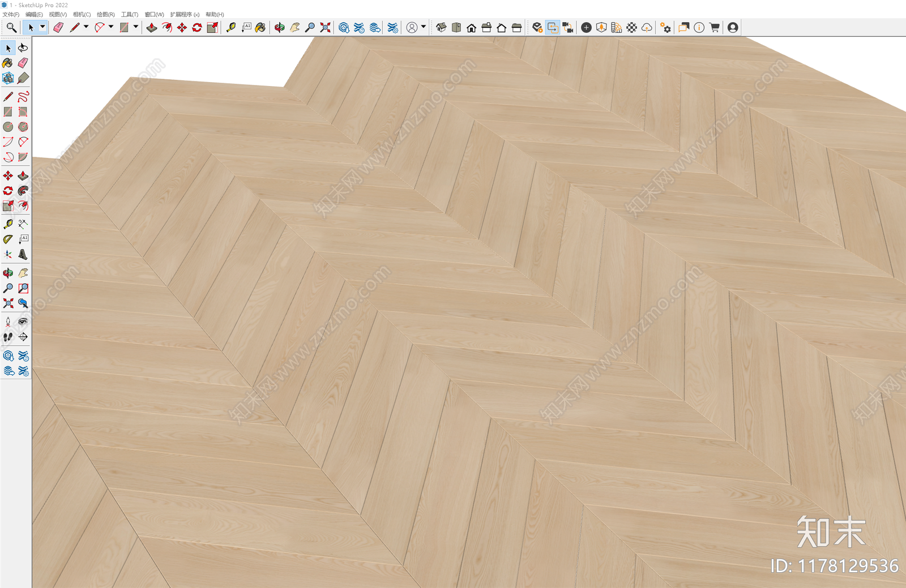The height and width of the screenshot is (588, 906).
Task: Select the Circle tool in left toolbar
Action: (8, 127)
